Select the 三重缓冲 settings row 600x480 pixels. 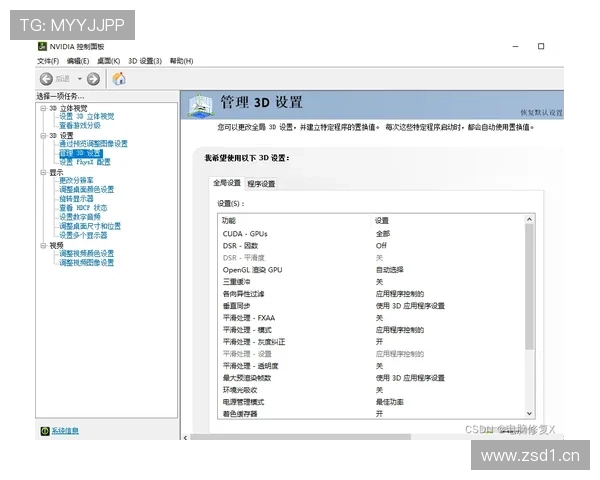pyautogui.click(x=371, y=282)
